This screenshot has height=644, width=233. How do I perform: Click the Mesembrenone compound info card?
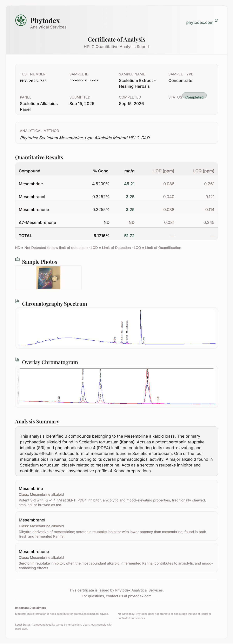point(117,557)
